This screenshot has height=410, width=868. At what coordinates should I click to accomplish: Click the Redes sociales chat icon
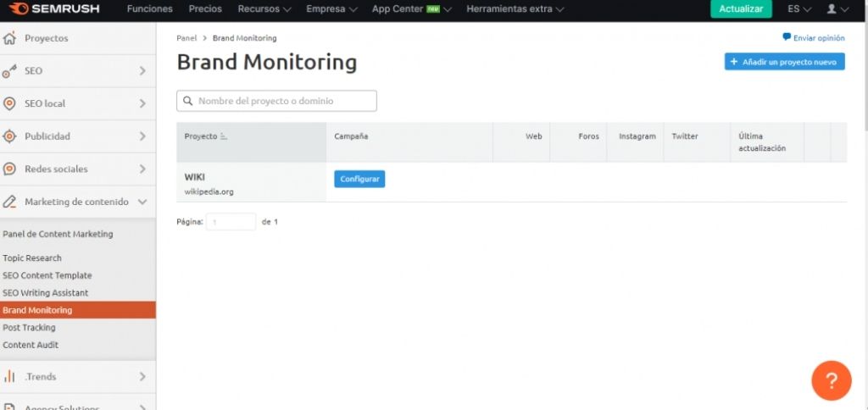pyautogui.click(x=9, y=169)
